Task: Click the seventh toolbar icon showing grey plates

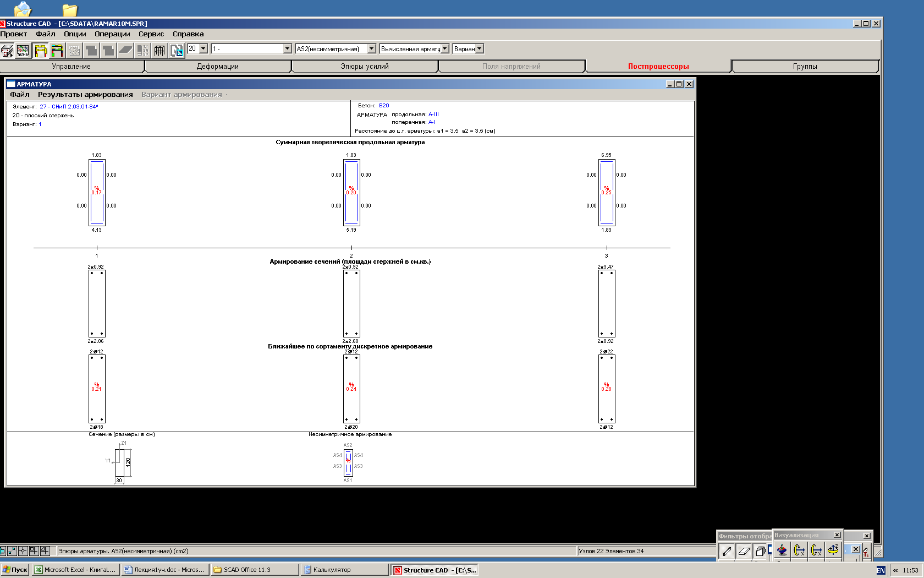Action: pos(108,51)
